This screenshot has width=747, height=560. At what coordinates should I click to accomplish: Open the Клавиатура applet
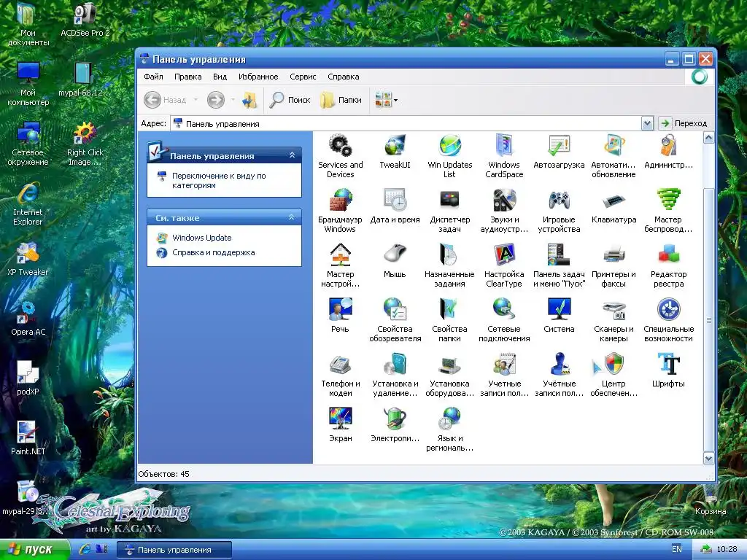(x=614, y=206)
